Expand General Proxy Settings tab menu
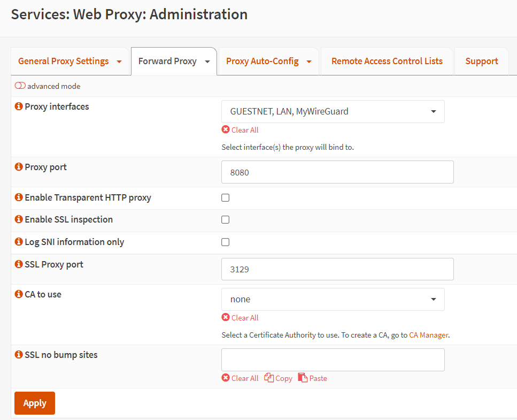This screenshot has width=517, height=420. (x=119, y=62)
